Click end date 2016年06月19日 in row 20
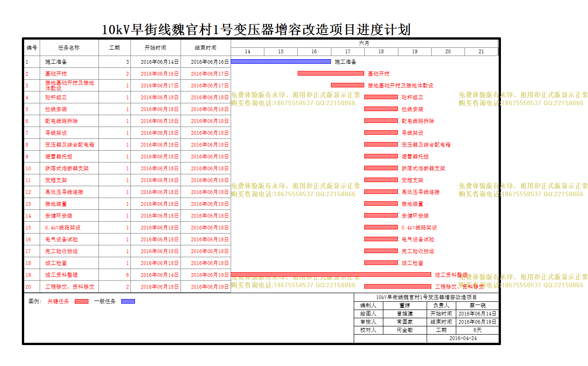This screenshot has height=366, width=588. click(x=210, y=287)
